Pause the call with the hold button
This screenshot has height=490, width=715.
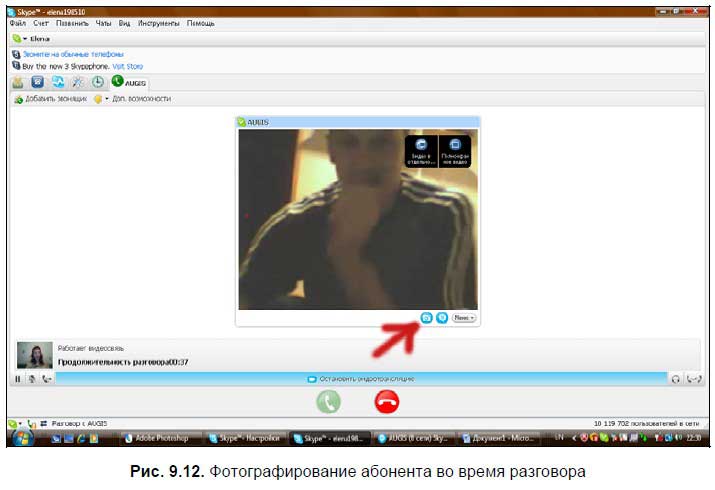18,379
